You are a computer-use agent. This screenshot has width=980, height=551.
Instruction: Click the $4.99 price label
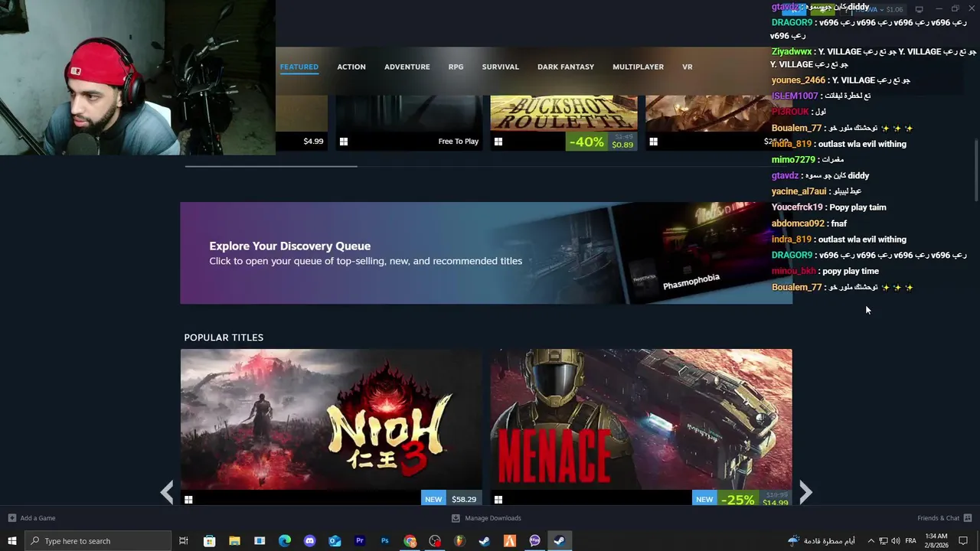(x=313, y=142)
